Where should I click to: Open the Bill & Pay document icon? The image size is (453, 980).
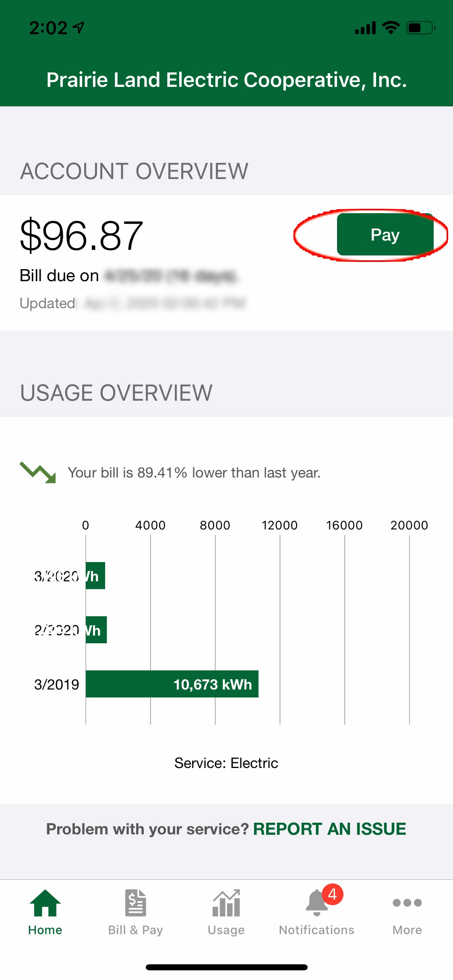tap(136, 903)
